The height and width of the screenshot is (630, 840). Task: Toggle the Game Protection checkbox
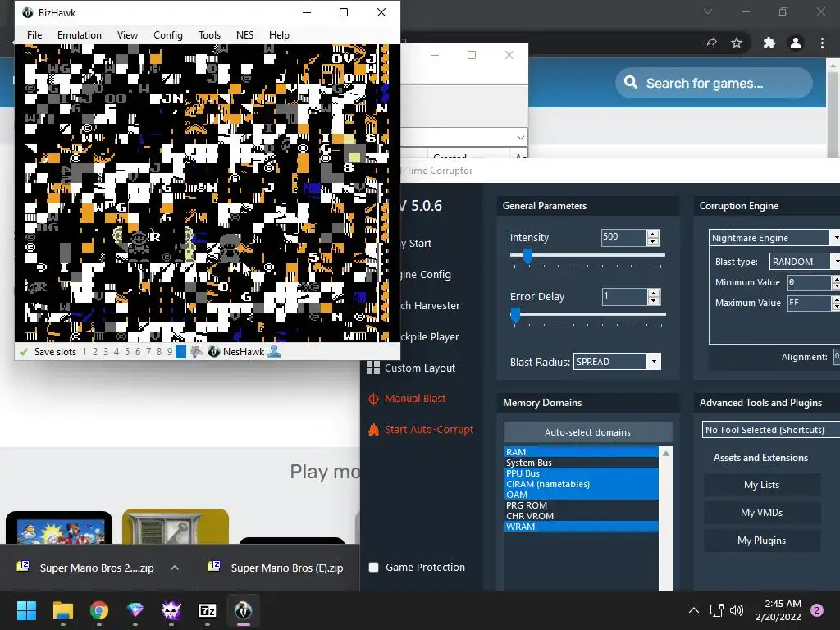[374, 568]
